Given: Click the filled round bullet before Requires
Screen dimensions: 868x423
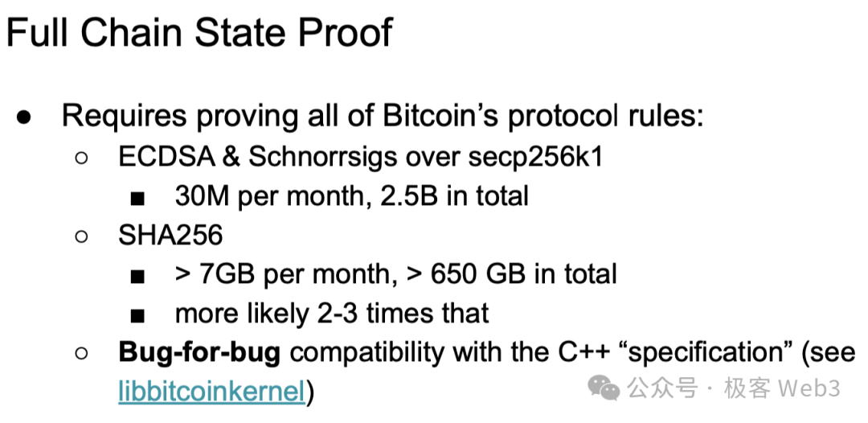Looking at the screenshot, I should coord(24,117).
